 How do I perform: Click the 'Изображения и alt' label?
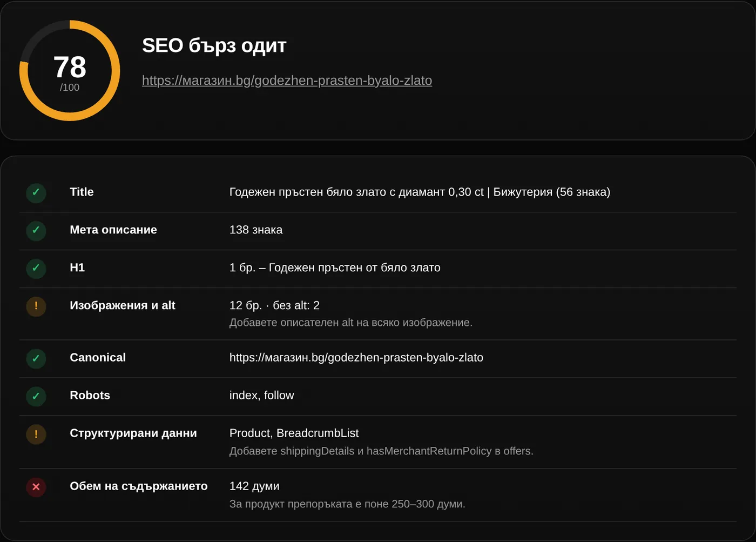point(123,305)
